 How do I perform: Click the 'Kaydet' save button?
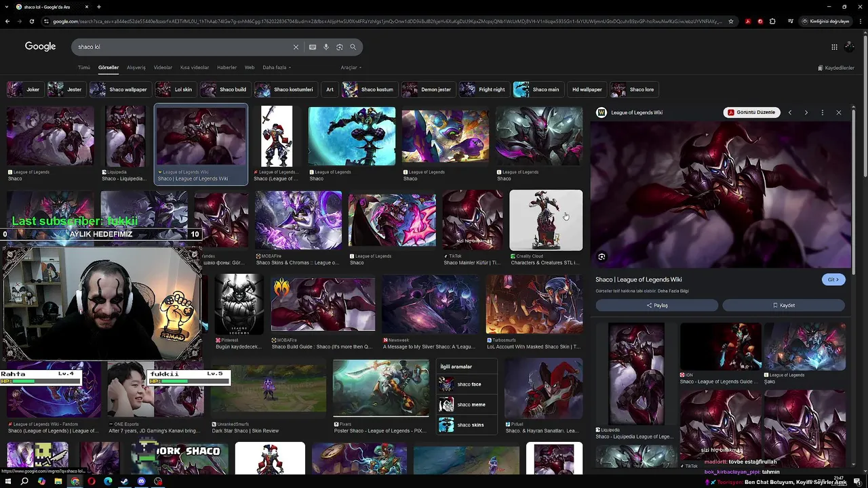[784, 305]
